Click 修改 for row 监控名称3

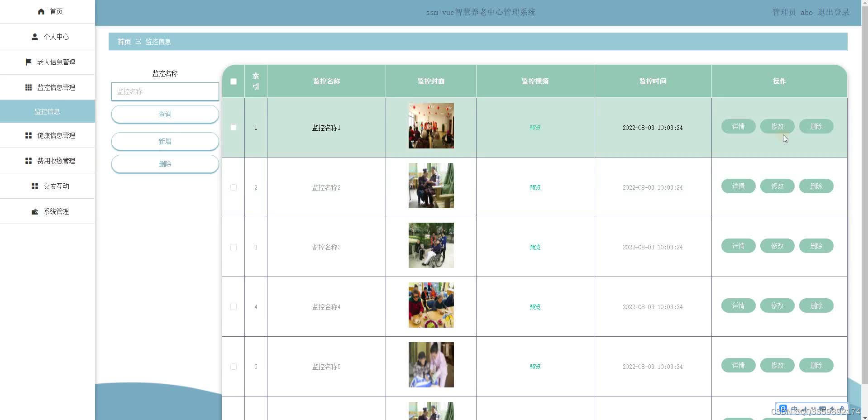[777, 246]
